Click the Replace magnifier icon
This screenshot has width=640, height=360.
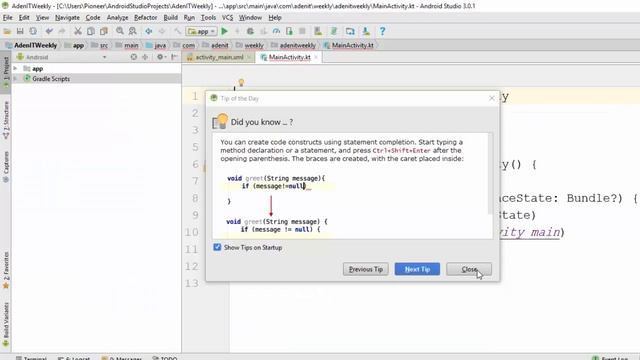coord(133,31)
